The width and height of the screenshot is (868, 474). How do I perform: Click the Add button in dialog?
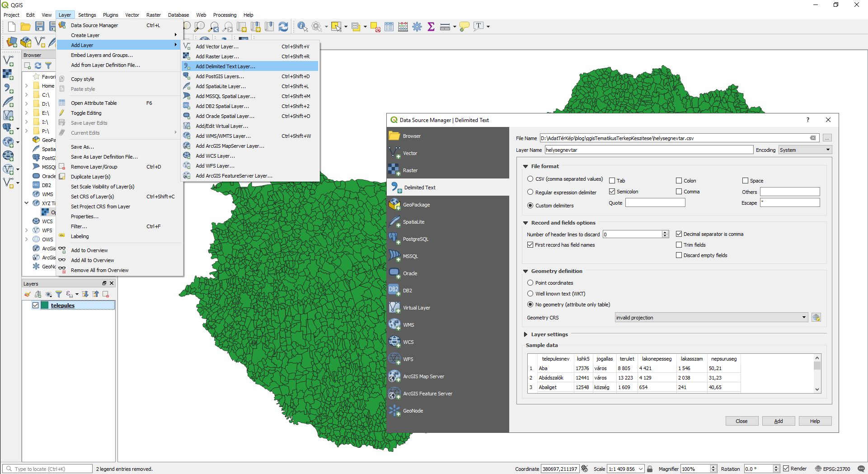click(x=779, y=421)
